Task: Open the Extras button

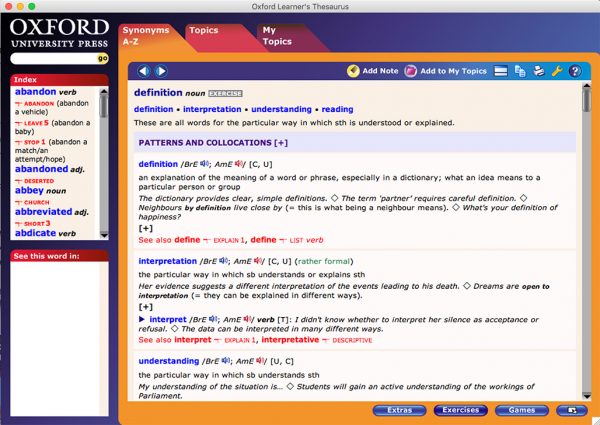Action: click(399, 410)
